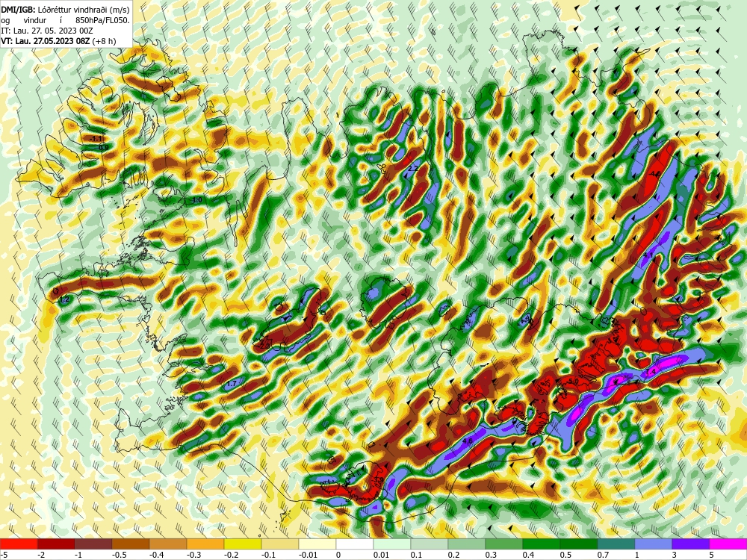747x560 pixels.
Task: Click the orange legend swatch between -0.3 and -0.2
Action: (x=205, y=544)
